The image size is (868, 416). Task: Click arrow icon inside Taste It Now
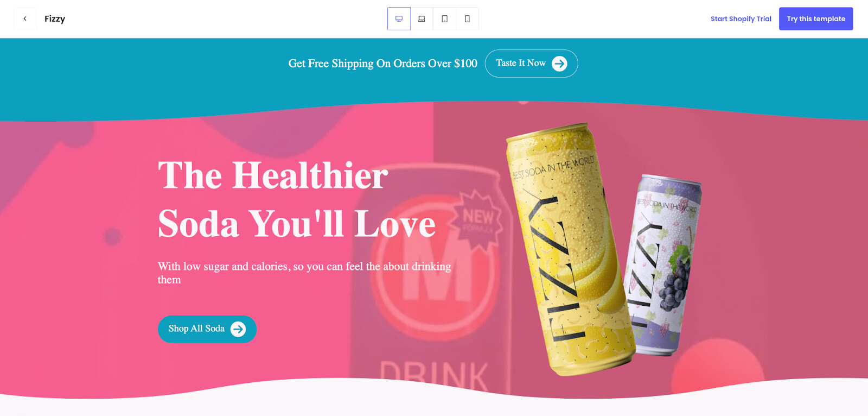[x=559, y=64]
